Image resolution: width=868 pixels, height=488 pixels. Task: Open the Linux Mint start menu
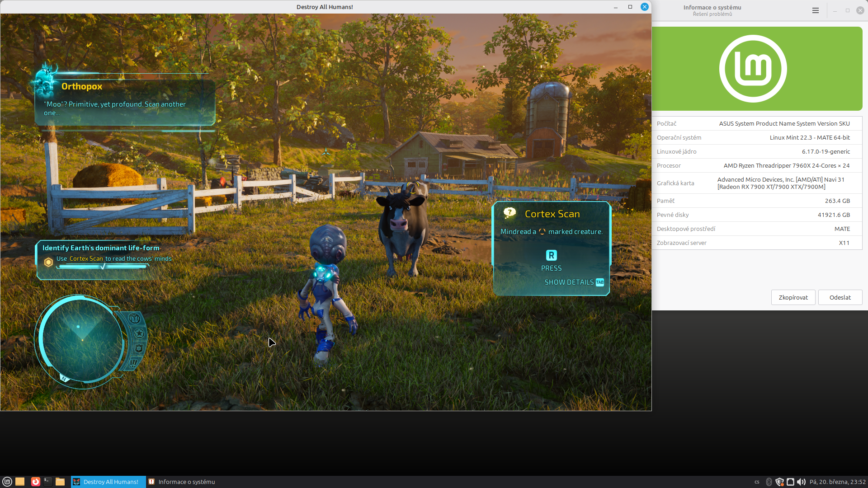coord(7,482)
